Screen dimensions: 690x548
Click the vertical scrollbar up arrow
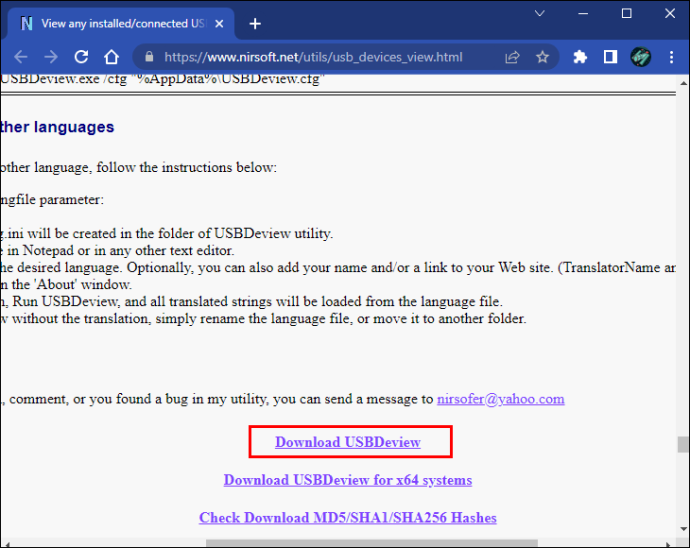683,82
